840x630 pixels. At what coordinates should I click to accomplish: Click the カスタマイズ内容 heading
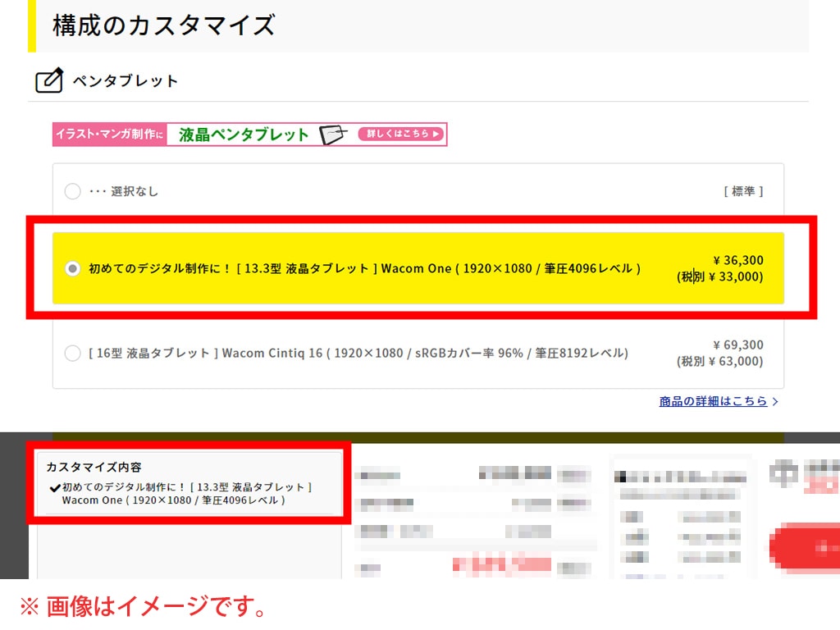tap(94, 467)
